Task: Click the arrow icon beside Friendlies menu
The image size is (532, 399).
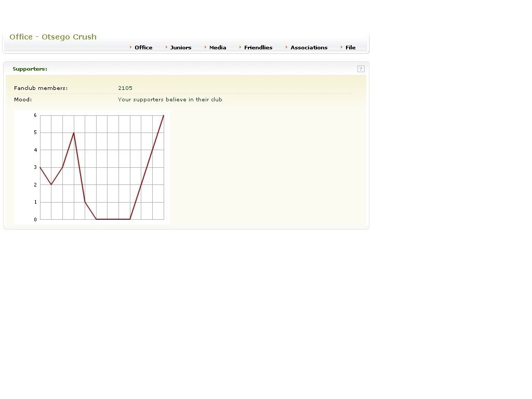Action: point(240,47)
